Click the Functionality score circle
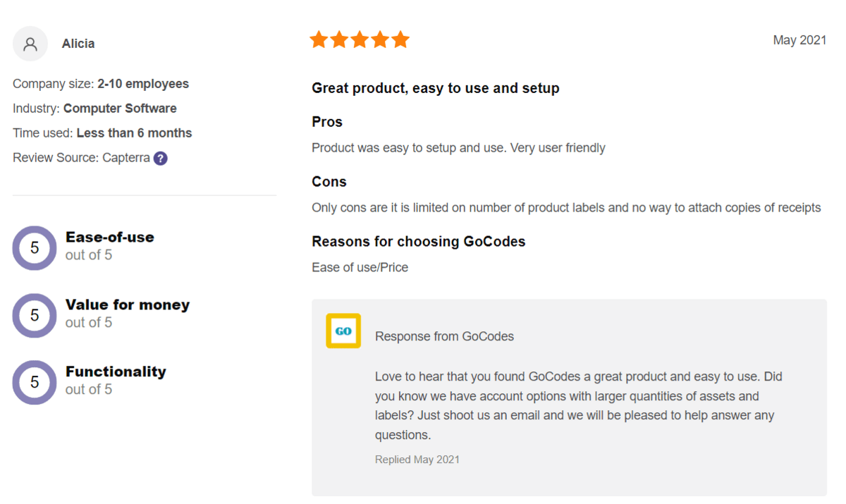The image size is (846, 504). click(x=35, y=382)
